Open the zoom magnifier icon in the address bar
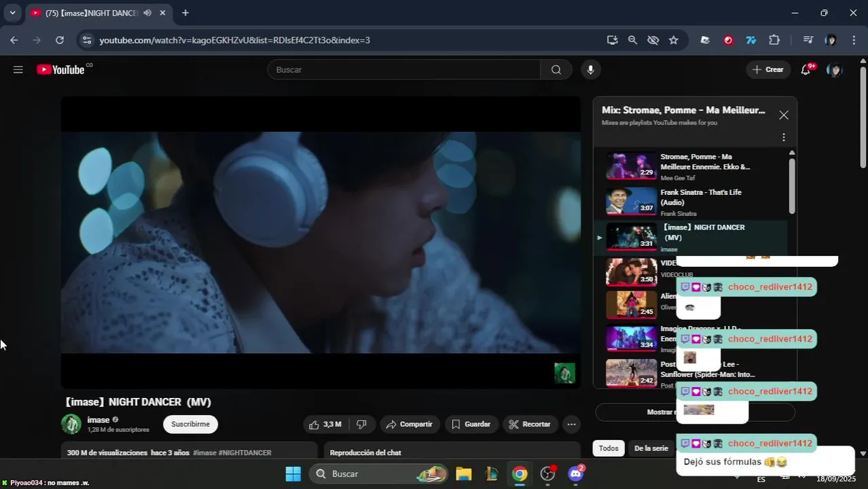Screen dimensions: 868x489 (x=632, y=40)
